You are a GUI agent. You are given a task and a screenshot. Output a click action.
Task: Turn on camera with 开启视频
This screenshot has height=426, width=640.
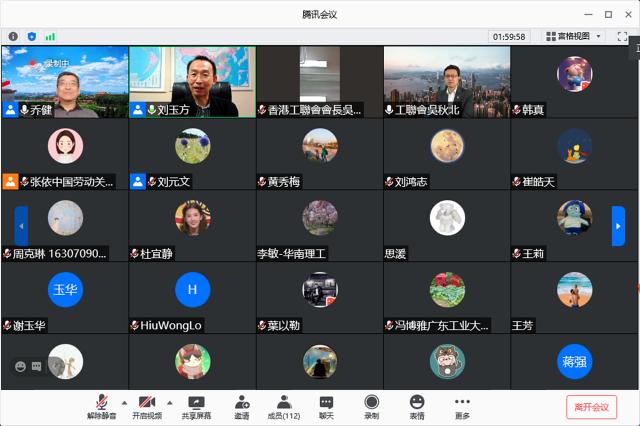tap(147, 405)
